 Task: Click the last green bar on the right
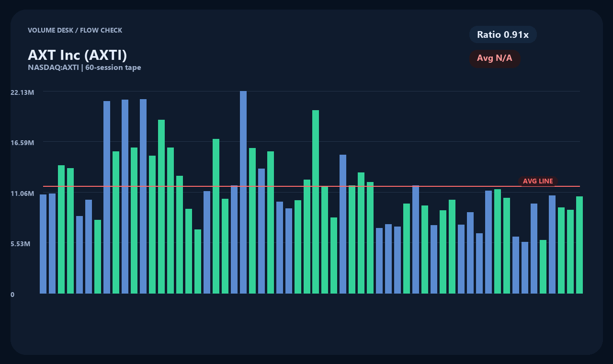579,245
